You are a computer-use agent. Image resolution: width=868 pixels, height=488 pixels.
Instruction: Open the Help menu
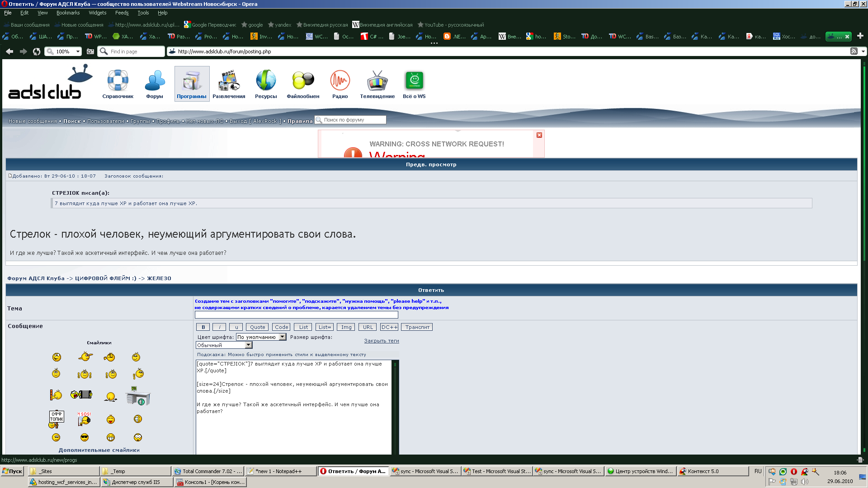[x=162, y=13]
